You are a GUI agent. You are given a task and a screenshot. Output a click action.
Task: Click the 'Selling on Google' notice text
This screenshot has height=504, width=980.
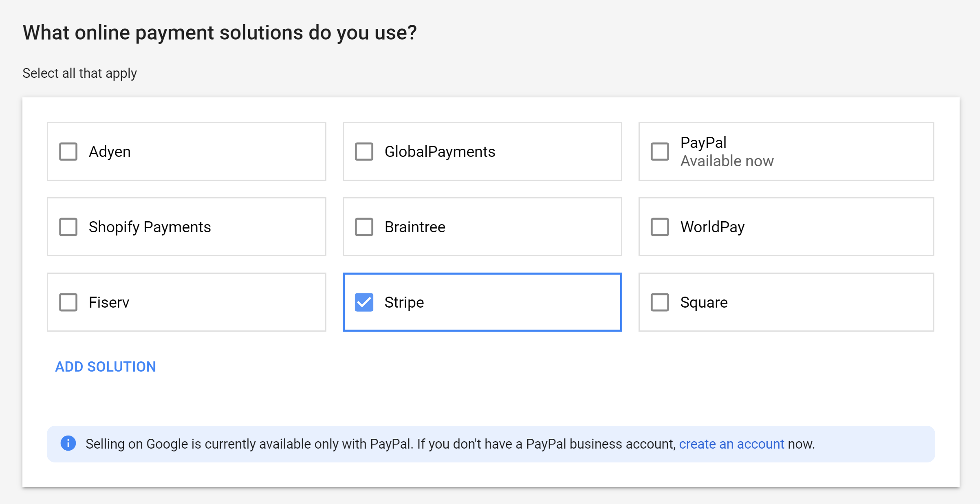click(450, 444)
